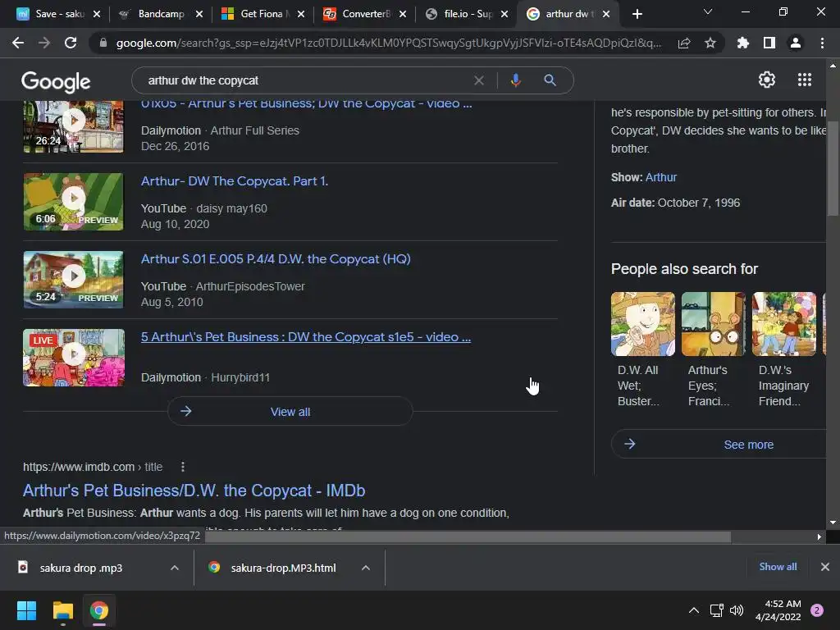Open the network status tray icon

(716, 610)
